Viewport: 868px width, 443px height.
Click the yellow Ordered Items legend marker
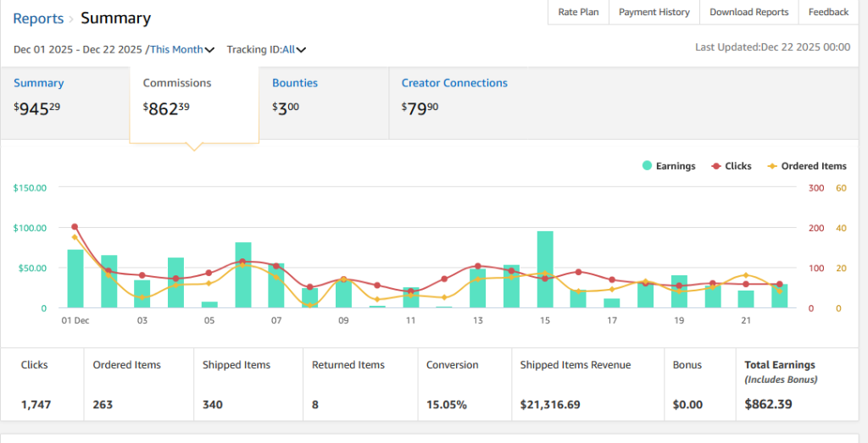[772, 166]
